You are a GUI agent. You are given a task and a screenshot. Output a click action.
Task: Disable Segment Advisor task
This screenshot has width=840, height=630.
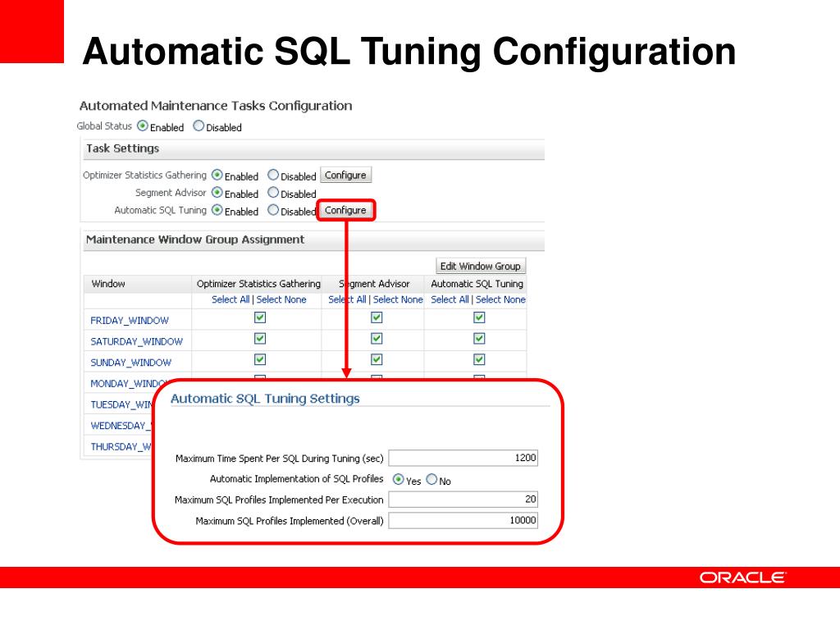(273, 192)
